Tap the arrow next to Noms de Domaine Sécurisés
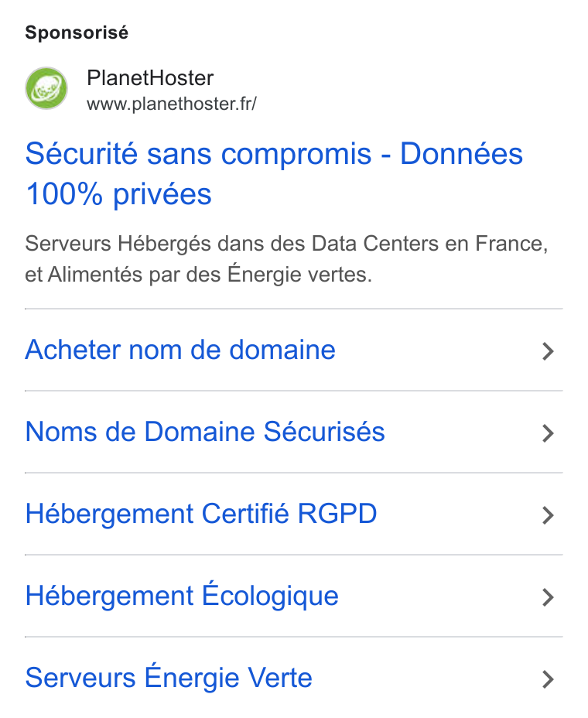The width and height of the screenshot is (588, 718). pyautogui.click(x=549, y=433)
